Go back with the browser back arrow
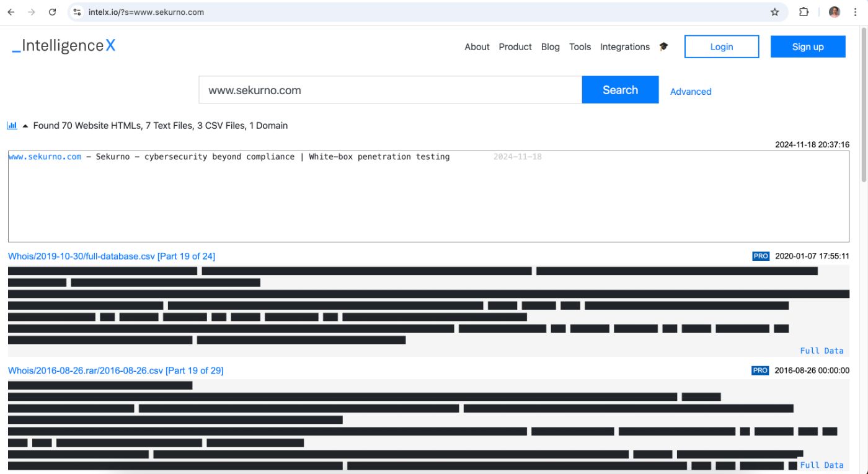 (11, 12)
